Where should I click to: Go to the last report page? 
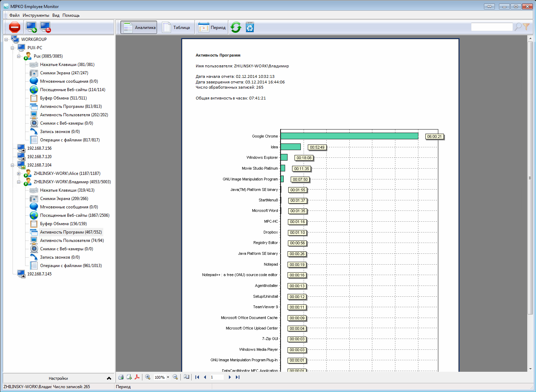[x=238, y=377]
